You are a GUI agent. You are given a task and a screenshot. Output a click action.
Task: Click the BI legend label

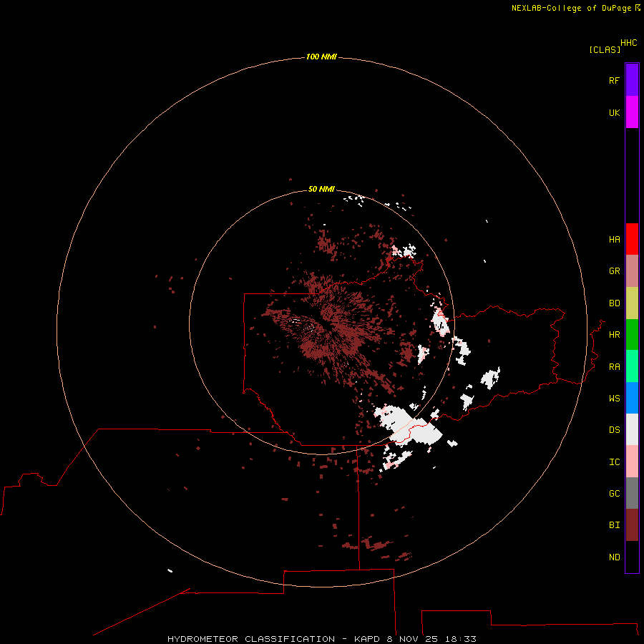[614, 525]
